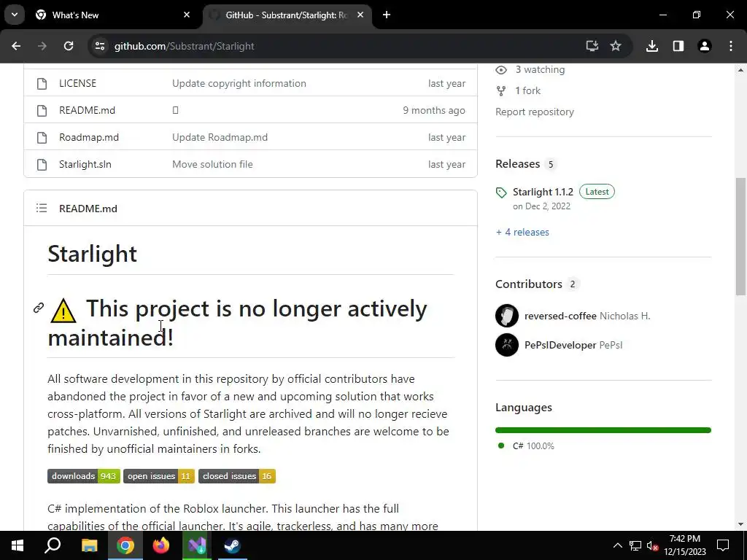Click the release tag icon
This screenshot has height=560, width=747.
pyautogui.click(x=501, y=192)
